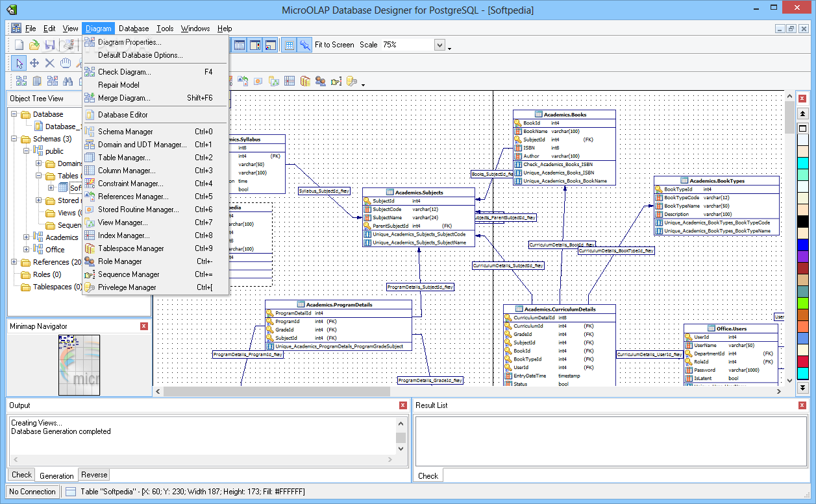Screen dimensions: 816x504
Task: Close the Minimap Navigator panel
Action: (x=144, y=326)
